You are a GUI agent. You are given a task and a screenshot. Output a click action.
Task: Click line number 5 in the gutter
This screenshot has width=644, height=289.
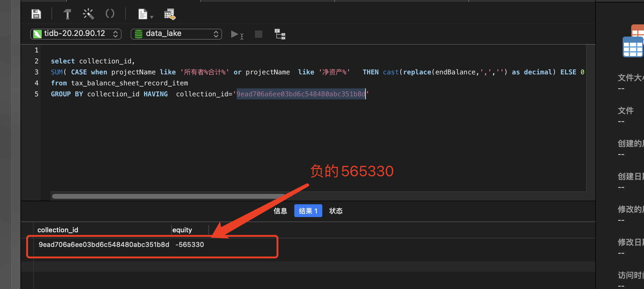click(37, 94)
